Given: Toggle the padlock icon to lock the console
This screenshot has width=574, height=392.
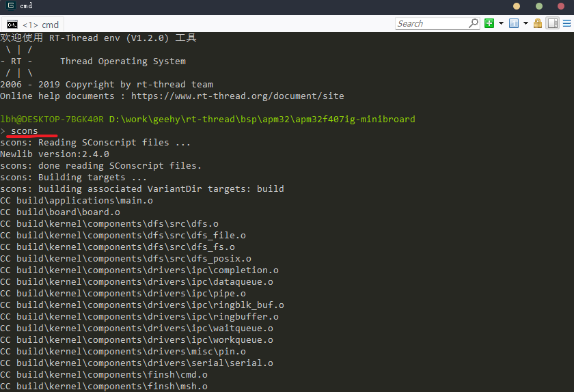Looking at the screenshot, I should (538, 23).
